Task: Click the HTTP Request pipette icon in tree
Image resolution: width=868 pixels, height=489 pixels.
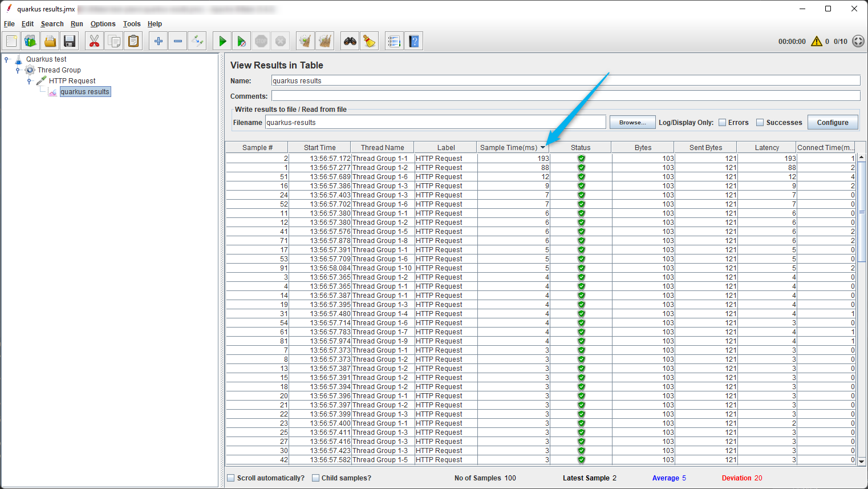Action: pos(41,81)
